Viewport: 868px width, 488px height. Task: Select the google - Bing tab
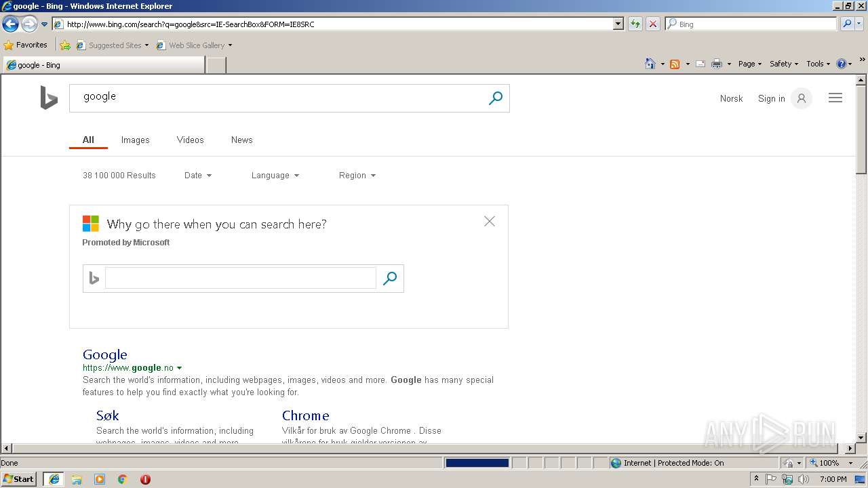[103, 65]
